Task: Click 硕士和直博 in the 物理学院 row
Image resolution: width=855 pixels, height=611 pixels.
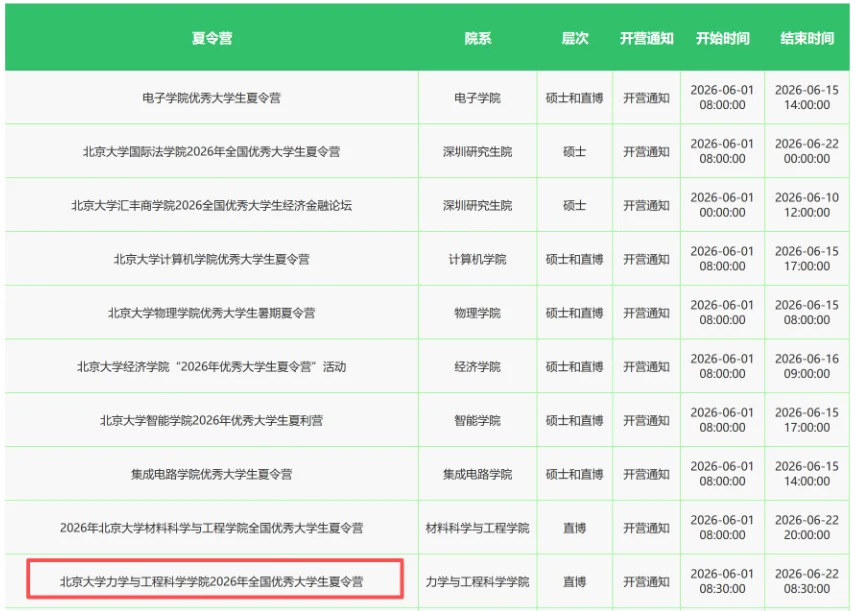Action: pyautogui.click(x=575, y=313)
